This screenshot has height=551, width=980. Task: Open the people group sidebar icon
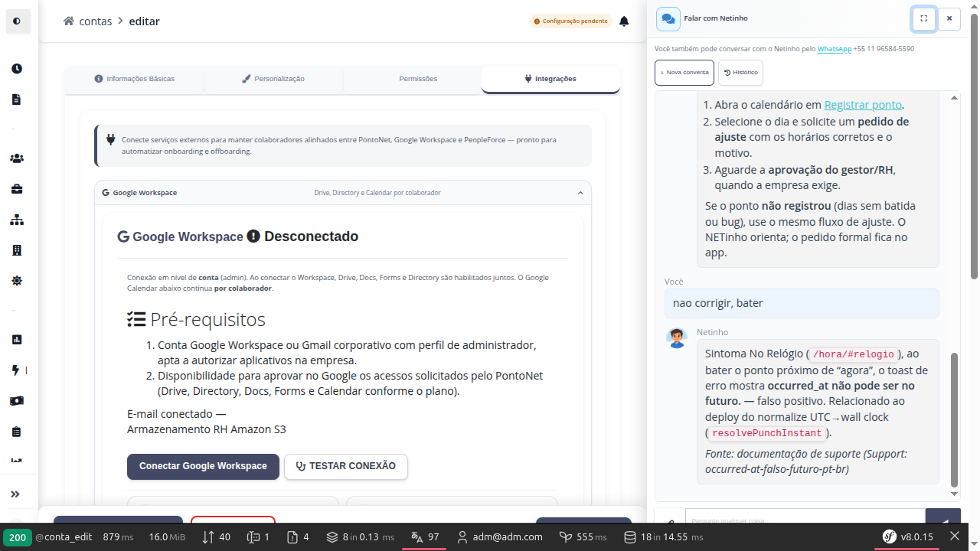tap(17, 158)
